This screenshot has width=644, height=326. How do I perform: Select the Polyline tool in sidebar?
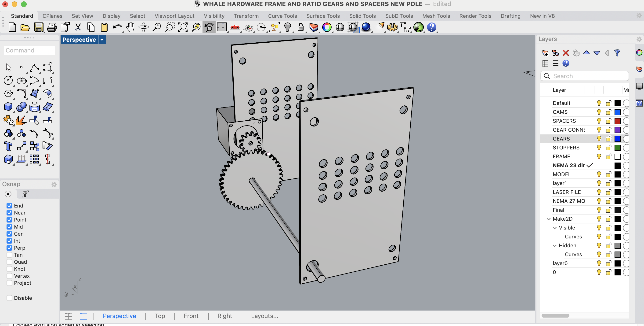click(35, 67)
